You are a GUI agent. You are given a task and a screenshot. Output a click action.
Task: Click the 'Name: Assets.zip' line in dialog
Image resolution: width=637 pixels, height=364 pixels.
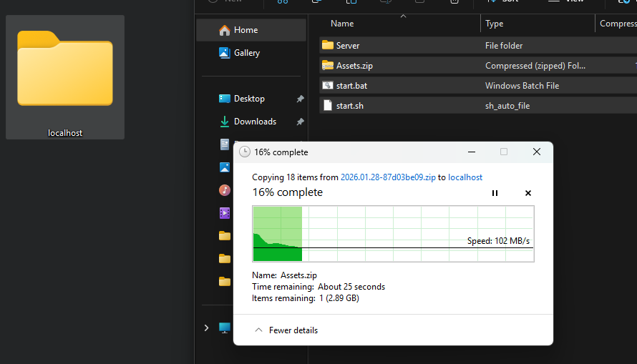point(284,275)
